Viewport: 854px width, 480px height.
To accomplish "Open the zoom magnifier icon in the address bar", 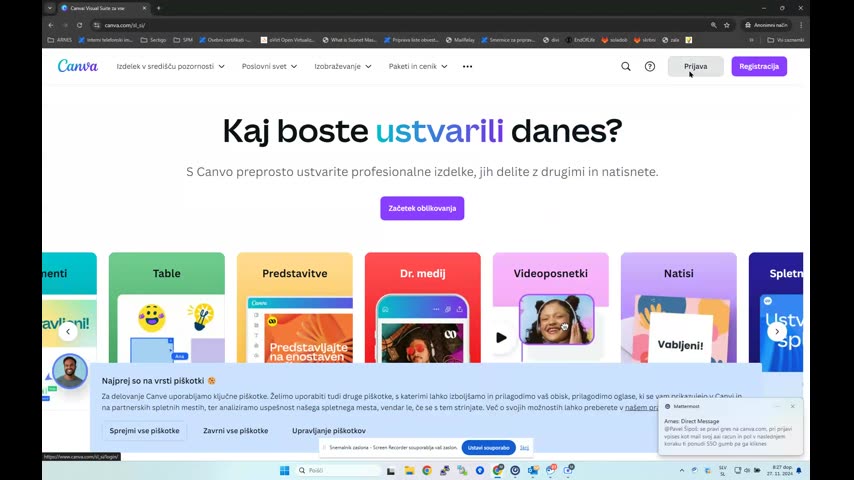I will [x=713, y=25].
